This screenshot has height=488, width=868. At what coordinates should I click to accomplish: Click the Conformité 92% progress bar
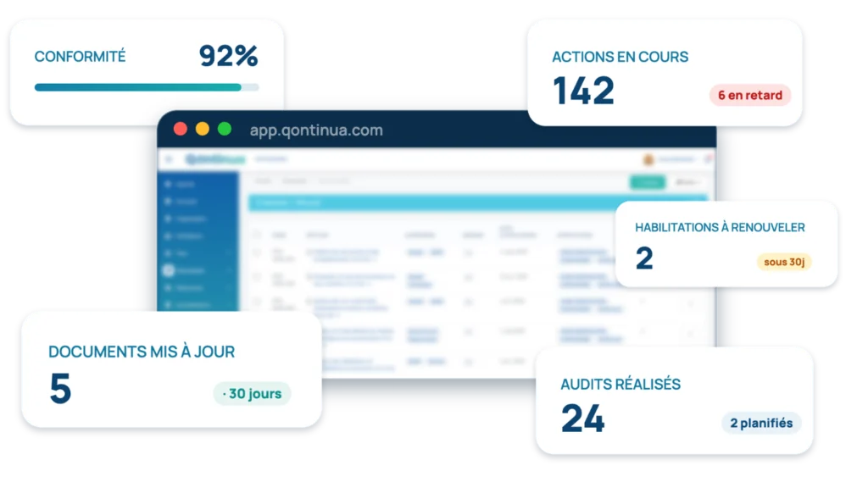click(x=147, y=87)
